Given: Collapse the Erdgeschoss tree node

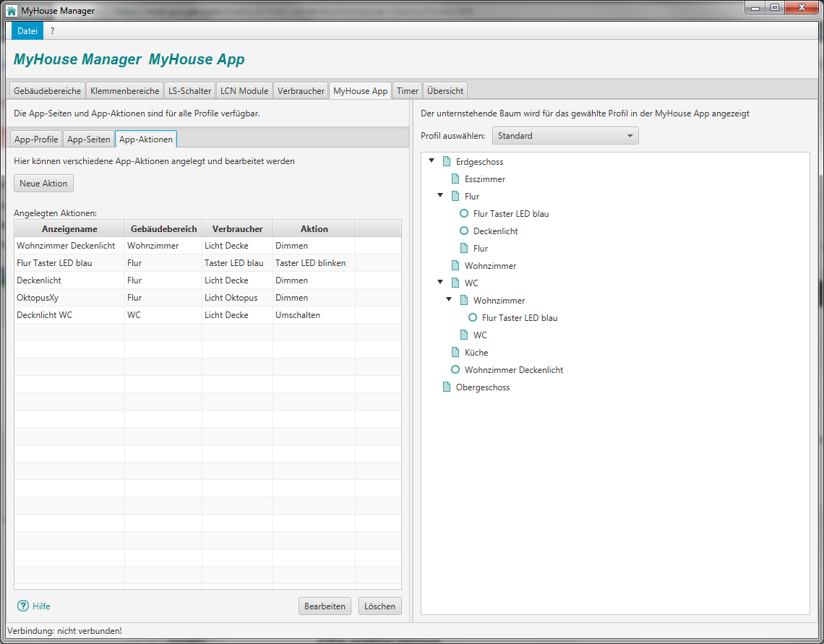Looking at the screenshot, I should (x=432, y=161).
